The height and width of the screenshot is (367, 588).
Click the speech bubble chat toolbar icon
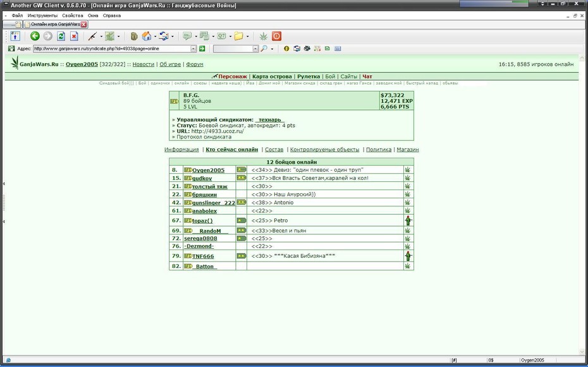[187, 37]
